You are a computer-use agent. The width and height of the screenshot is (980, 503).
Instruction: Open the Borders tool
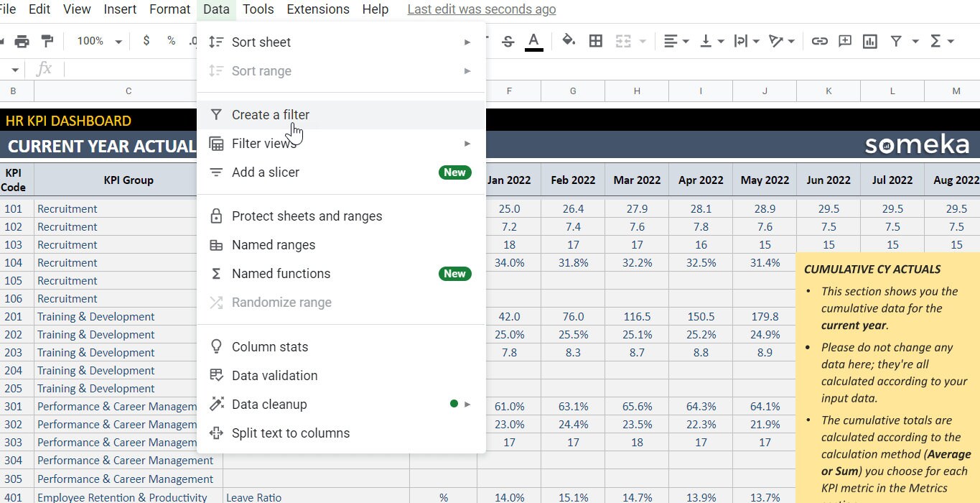[x=595, y=41]
